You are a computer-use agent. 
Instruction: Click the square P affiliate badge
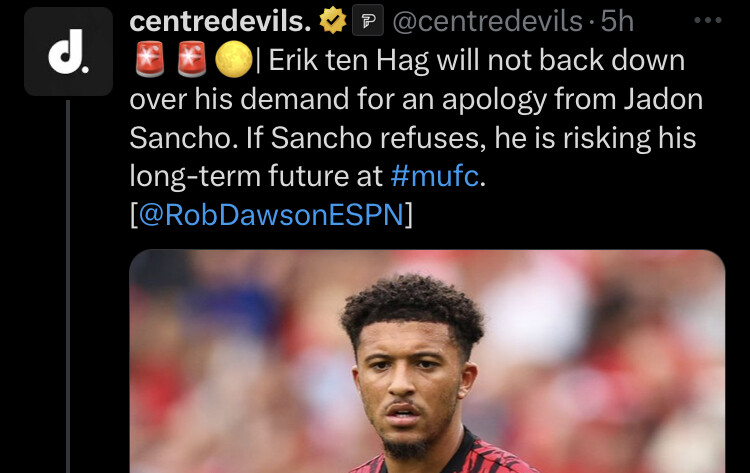(x=367, y=21)
